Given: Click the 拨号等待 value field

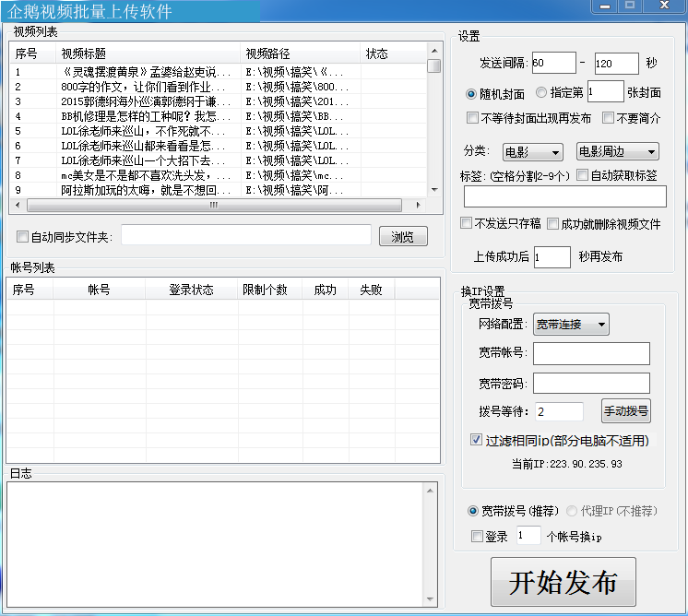Looking at the screenshot, I should (x=560, y=411).
